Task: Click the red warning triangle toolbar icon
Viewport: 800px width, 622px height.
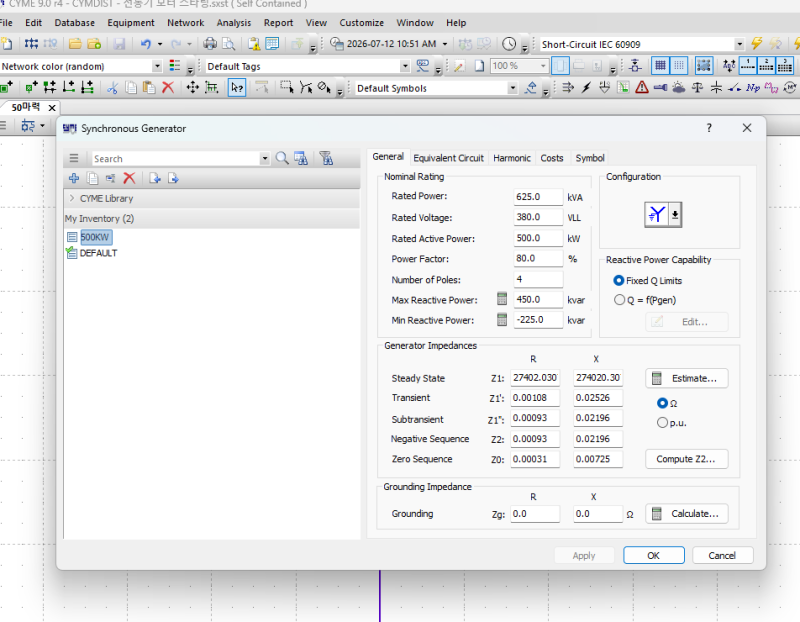Action: [x=642, y=88]
